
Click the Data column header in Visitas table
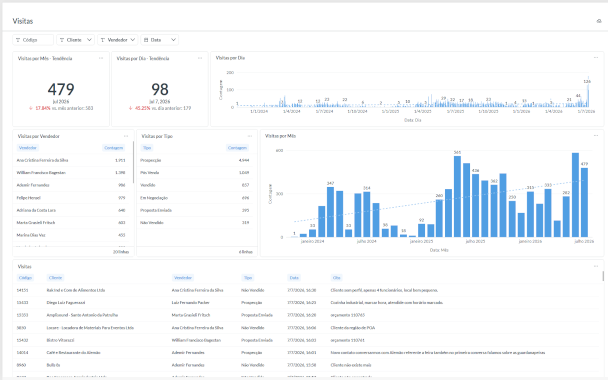pyautogui.click(x=294, y=278)
